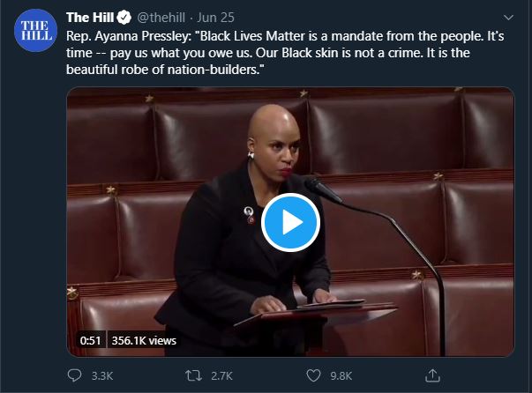Play the Ayanna Pressley video

point(290,222)
